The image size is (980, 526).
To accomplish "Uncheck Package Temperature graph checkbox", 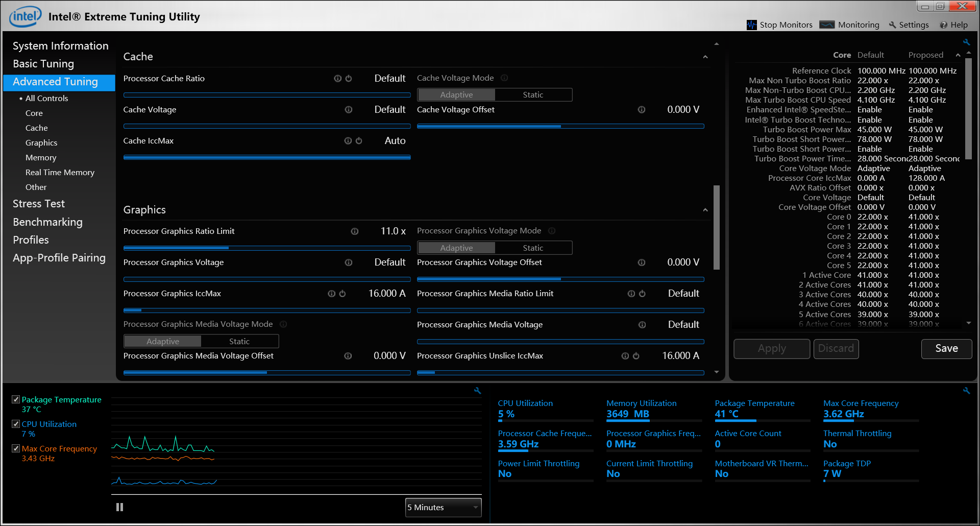I will [x=16, y=399].
